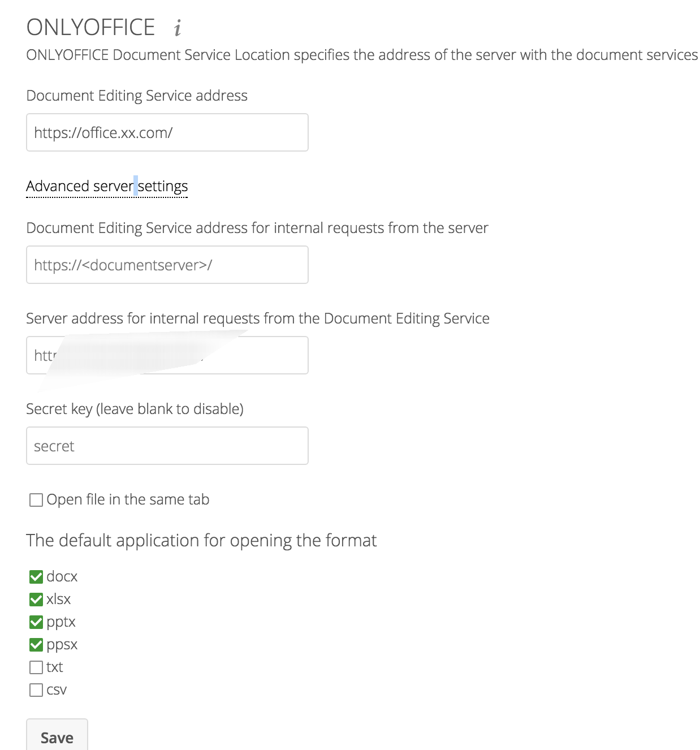Viewport: 700px width, 750px height.
Task: Disable the ppsx format checkbox
Action: click(x=36, y=644)
